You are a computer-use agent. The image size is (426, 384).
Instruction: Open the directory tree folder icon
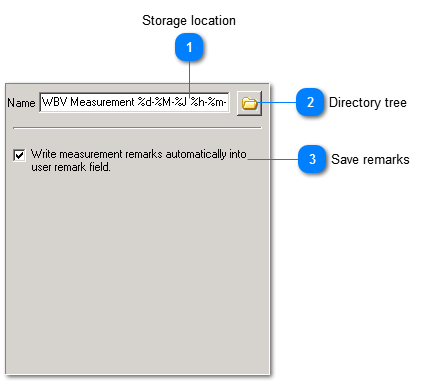coord(249,103)
